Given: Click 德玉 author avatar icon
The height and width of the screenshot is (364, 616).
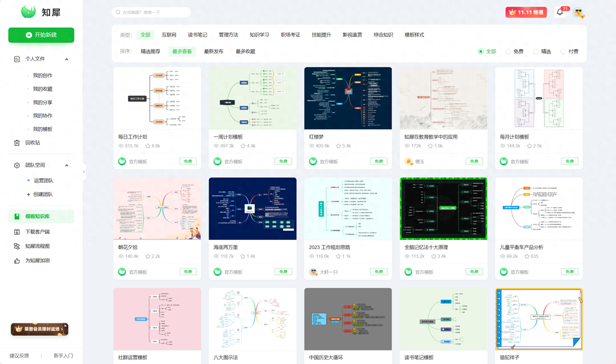Looking at the screenshot, I should click(x=408, y=161).
